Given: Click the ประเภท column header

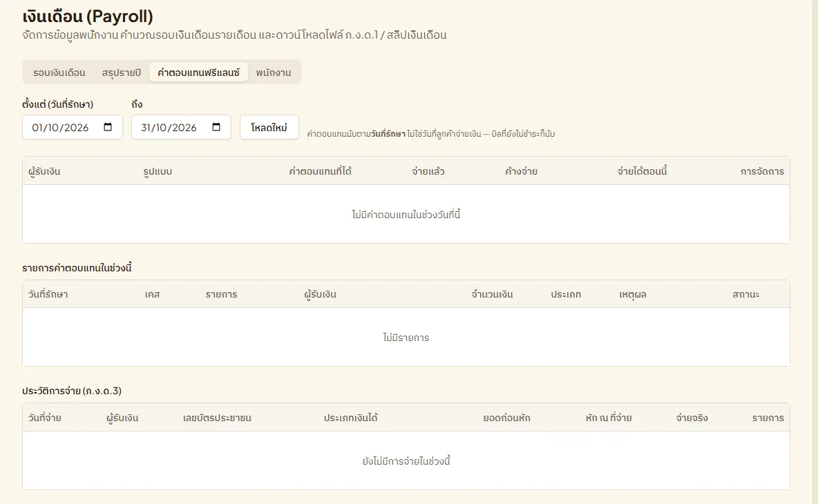Looking at the screenshot, I should pos(566,295).
